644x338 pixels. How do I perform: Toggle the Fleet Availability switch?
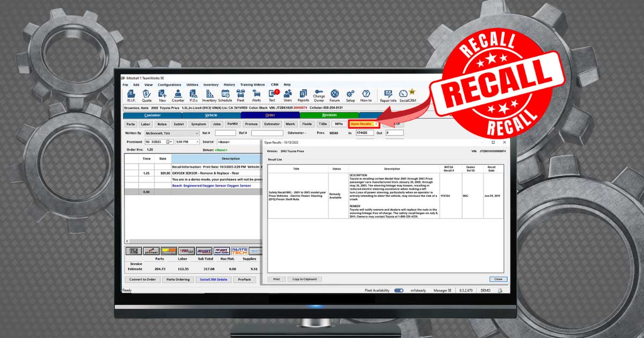399,290
